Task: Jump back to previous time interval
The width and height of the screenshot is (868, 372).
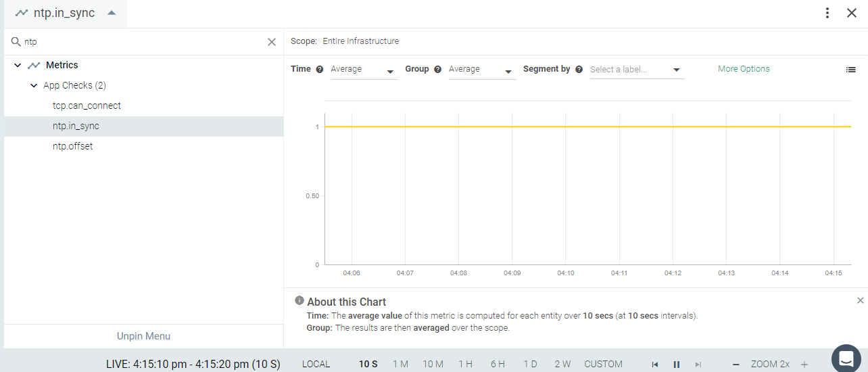Action: coord(654,365)
